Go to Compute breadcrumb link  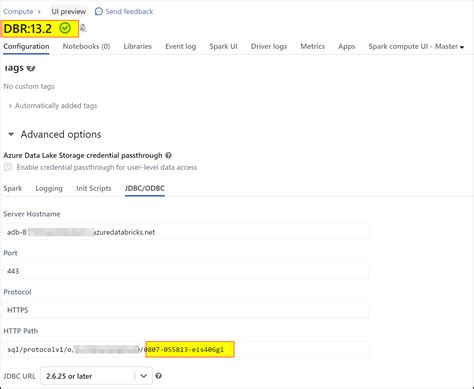(18, 12)
